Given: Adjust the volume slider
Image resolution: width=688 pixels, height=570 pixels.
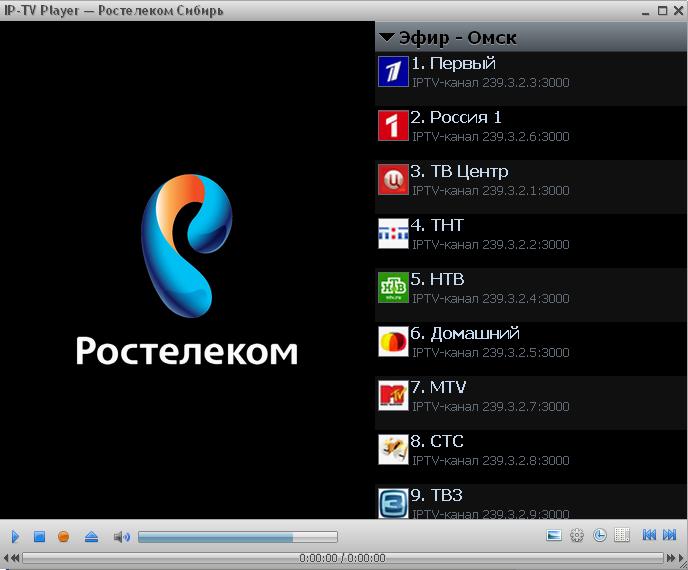Looking at the screenshot, I should [x=237, y=537].
